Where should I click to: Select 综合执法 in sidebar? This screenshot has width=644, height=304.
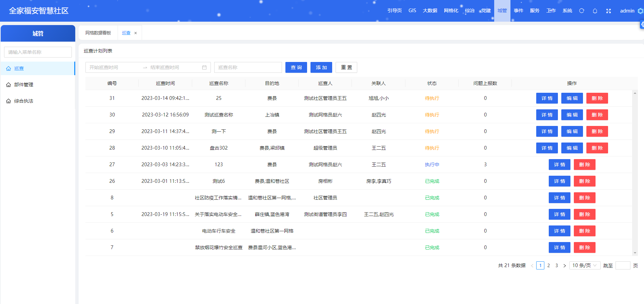(38, 101)
